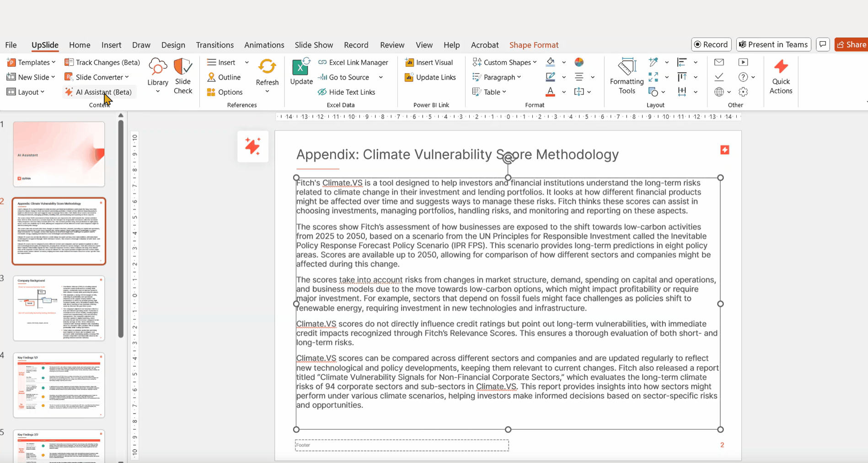Switch to the Home tab
This screenshot has height=463, width=868.
point(80,45)
